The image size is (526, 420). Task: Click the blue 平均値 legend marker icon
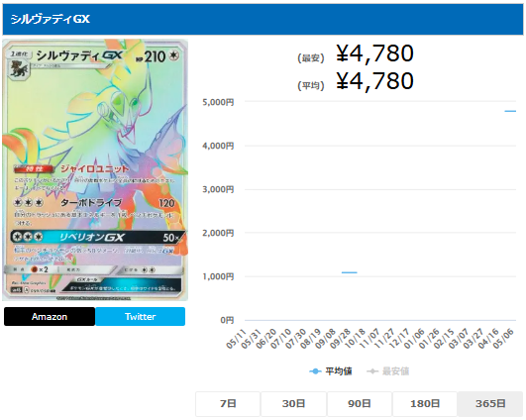pyautogui.click(x=315, y=371)
